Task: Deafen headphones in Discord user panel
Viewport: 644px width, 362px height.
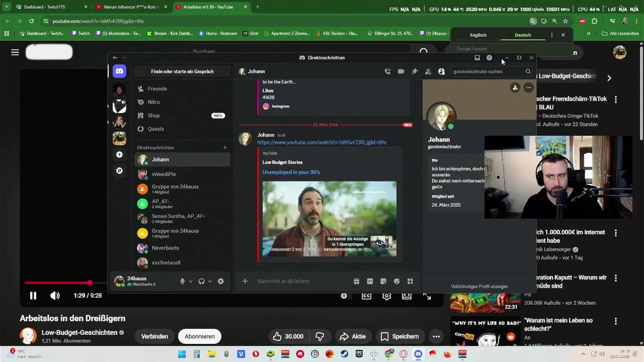Action: click(201, 282)
